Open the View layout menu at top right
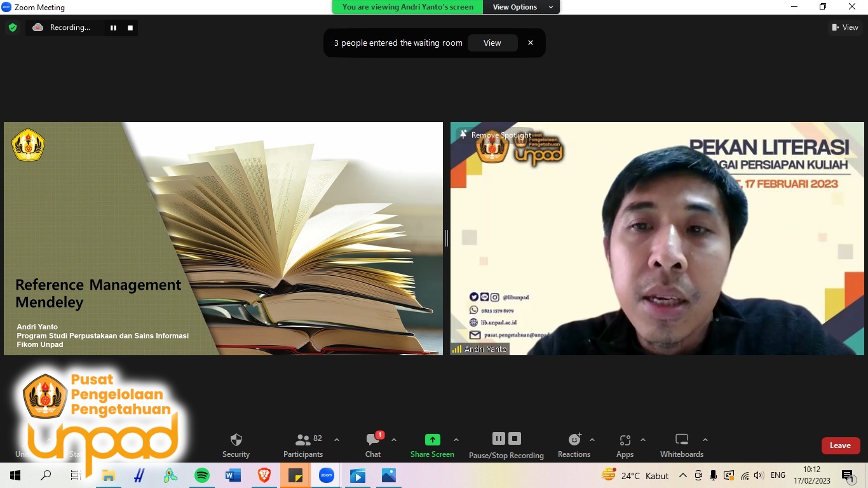 (845, 27)
